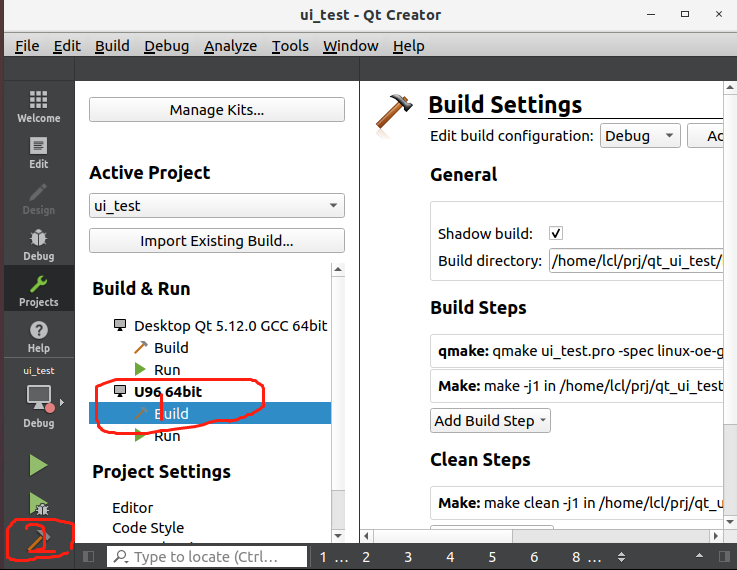This screenshot has width=737, height=570.
Task: Click the Make build step row
Action: [x=577, y=386]
